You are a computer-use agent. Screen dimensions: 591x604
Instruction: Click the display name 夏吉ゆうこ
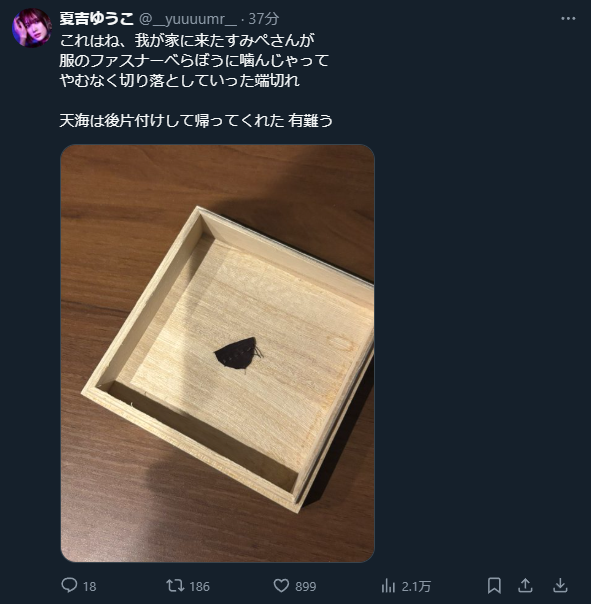pos(96,18)
